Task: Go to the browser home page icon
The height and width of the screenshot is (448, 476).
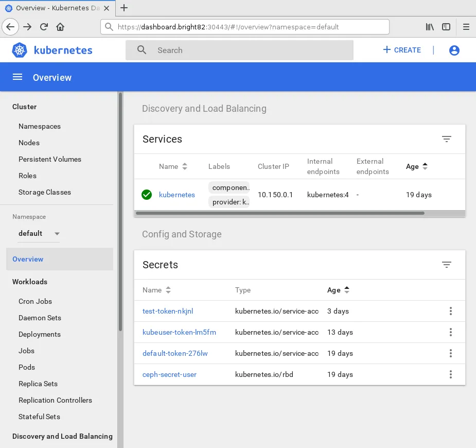Action: 60,27
